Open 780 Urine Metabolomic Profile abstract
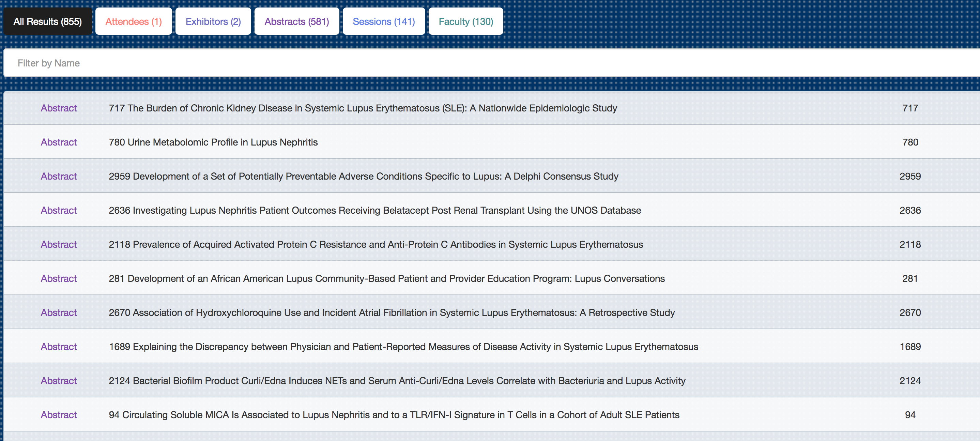The height and width of the screenshot is (441, 980). (213, 142)
